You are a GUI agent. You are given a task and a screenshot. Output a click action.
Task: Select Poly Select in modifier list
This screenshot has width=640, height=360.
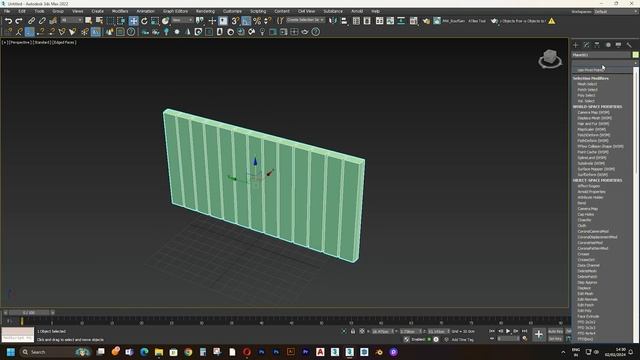(587, 96)
